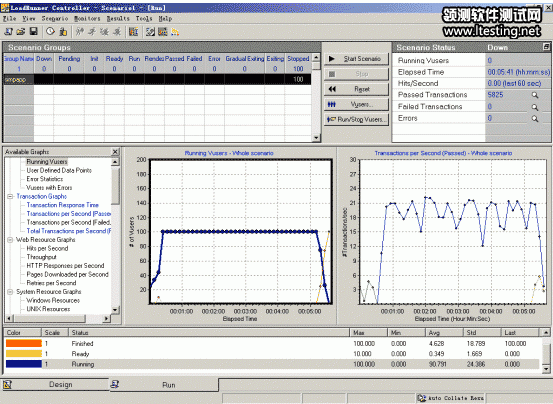The width and height of the screenshot is (553, 404).
Task: Select the dark blue Running color swatch
Action: pyautogui.click(x=24, y=364)
